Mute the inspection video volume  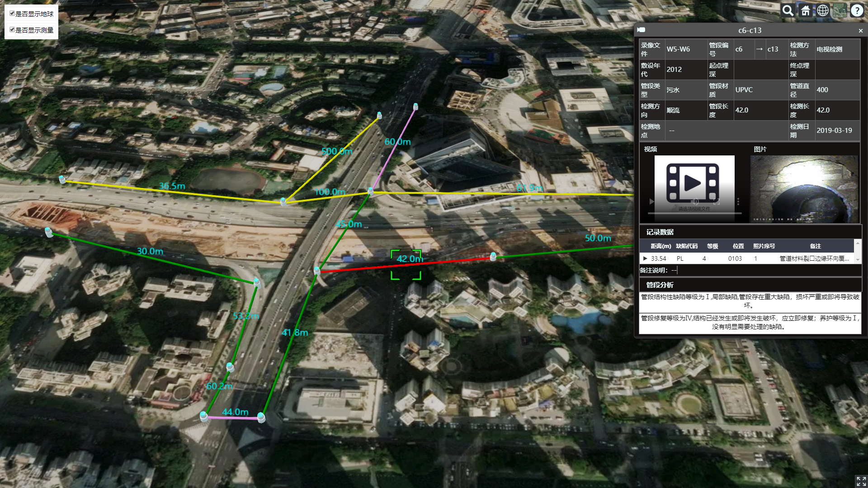pos(695,202)
